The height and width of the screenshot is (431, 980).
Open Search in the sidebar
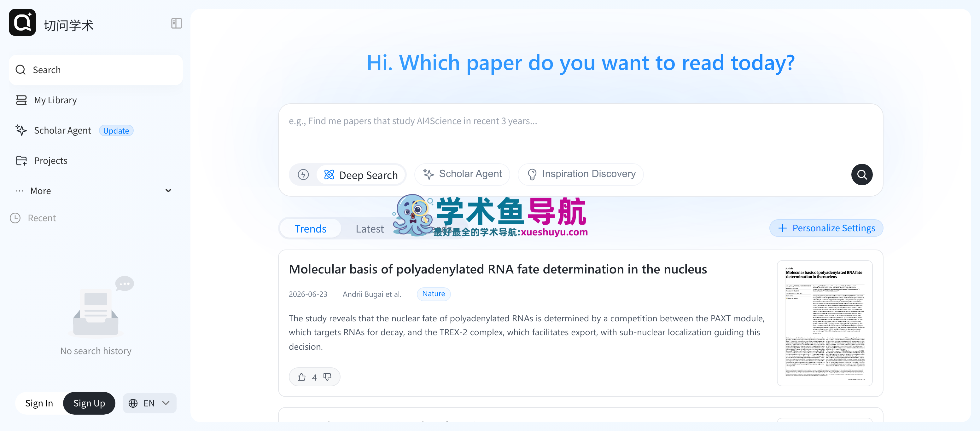(x=96, y=70)
